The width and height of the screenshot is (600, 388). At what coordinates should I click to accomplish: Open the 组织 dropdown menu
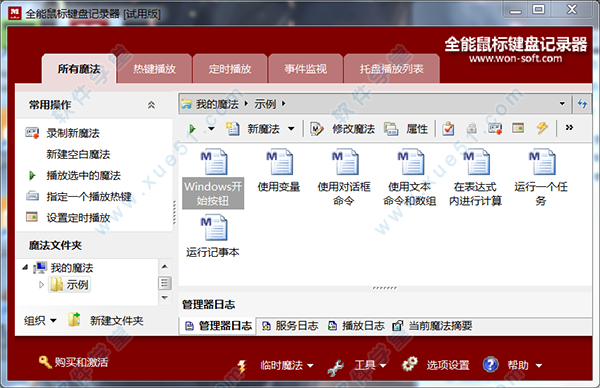click(x=40, y=320)
